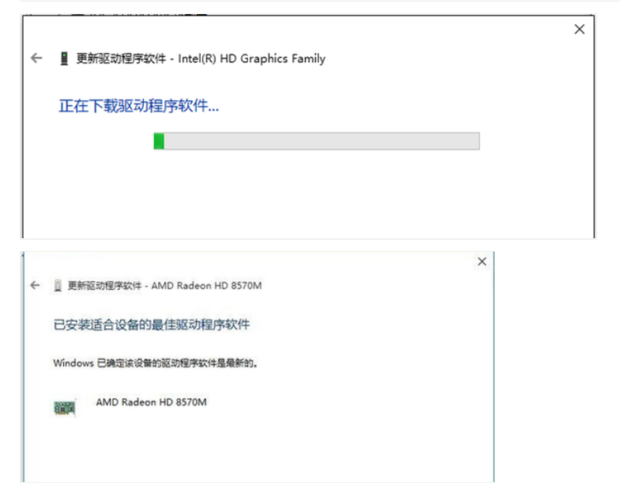Close the AMD Radeon HD 8570M update window

pyautogui.click(x=482, y=261)
